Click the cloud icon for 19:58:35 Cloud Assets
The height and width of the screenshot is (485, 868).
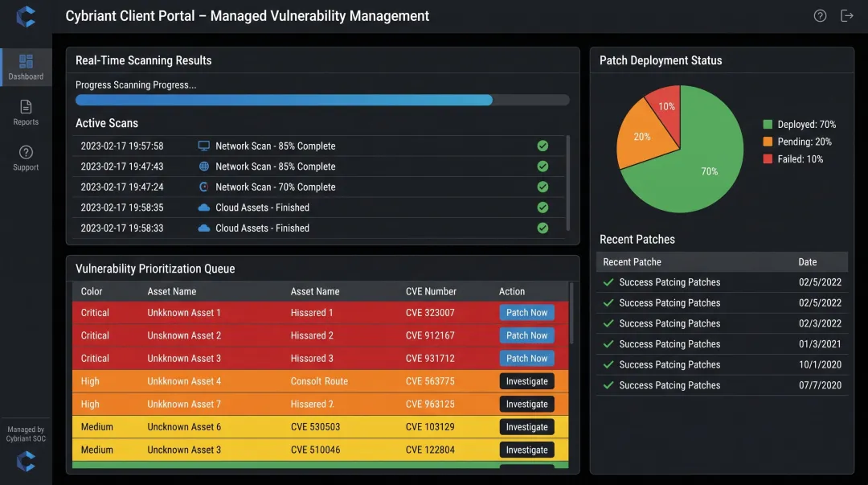203,208
